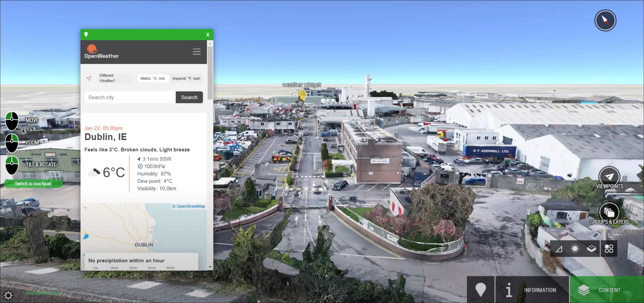Image resolution: width=644 pixels, height=303 pixels.
Task: Close the weather widget popup
Action: point(208,35)
